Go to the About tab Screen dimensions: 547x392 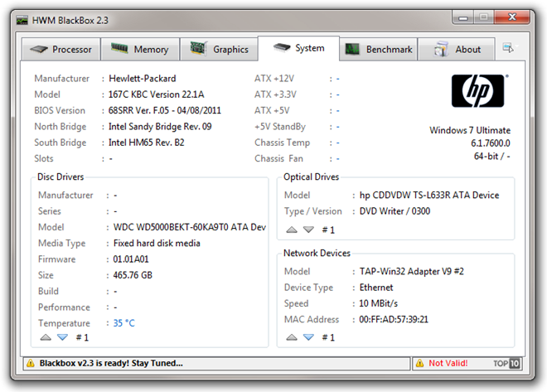[457, 49]
